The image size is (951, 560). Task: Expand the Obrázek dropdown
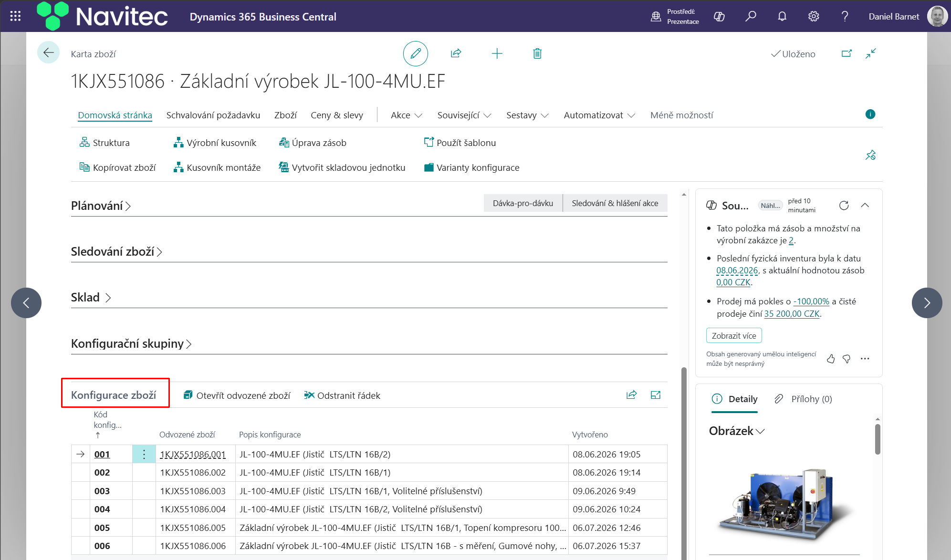[737, 431]
